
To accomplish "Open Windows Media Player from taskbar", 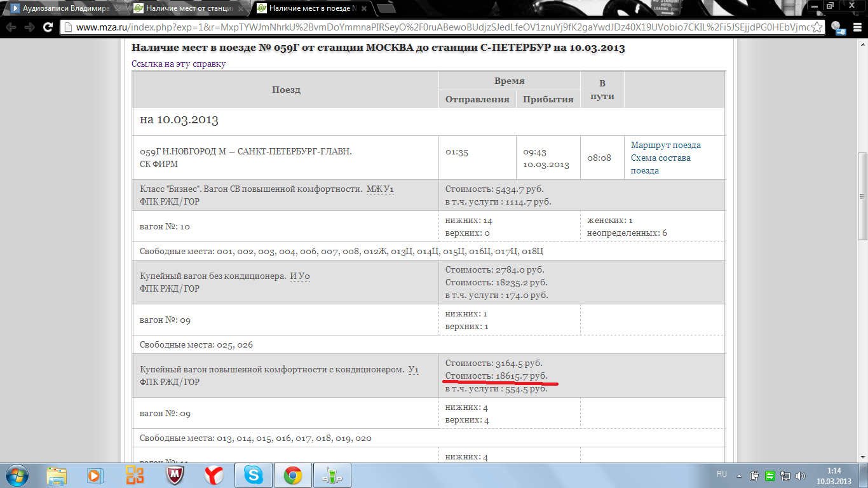I will pos(95,475).
